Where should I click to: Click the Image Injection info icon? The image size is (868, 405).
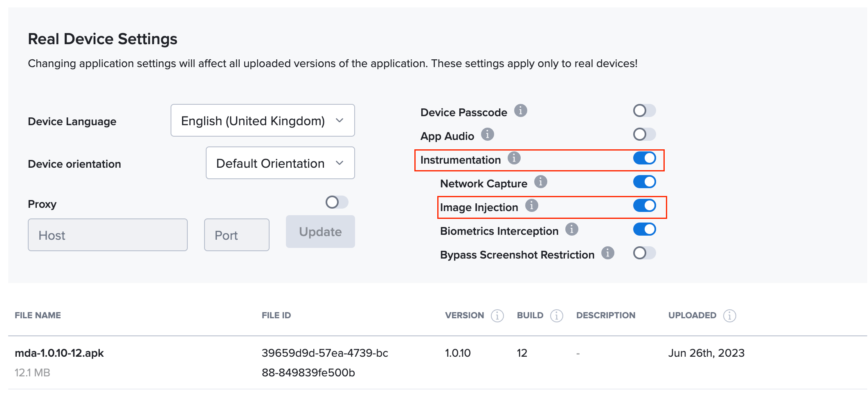532,206
